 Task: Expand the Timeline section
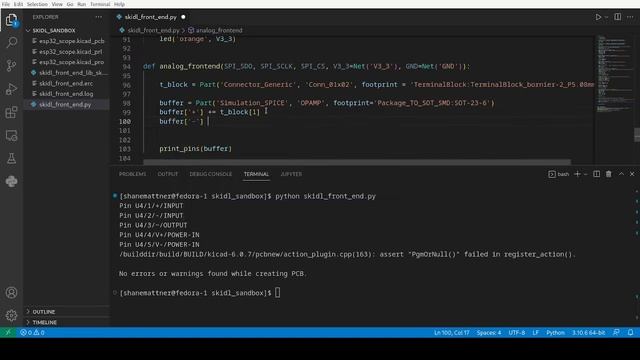44,322
